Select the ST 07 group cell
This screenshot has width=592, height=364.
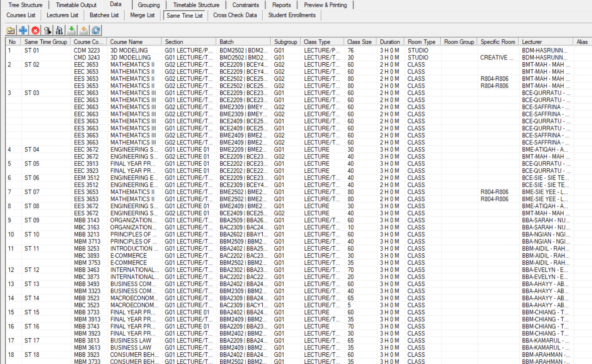(32, 192)
